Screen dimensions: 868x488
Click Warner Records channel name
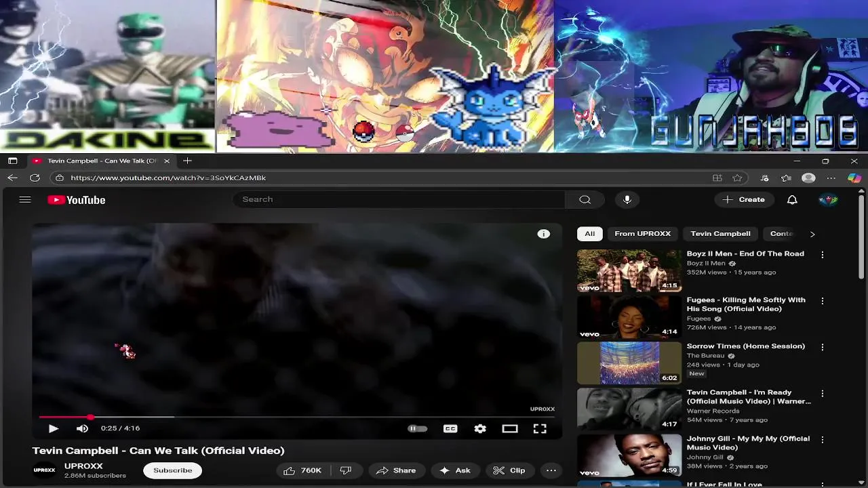[713, 411]
